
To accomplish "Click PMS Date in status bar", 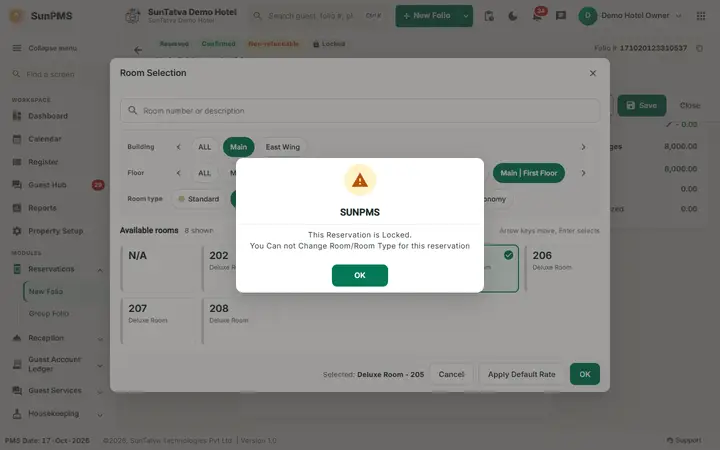I will pyautogui.click(x=47, y=441).
